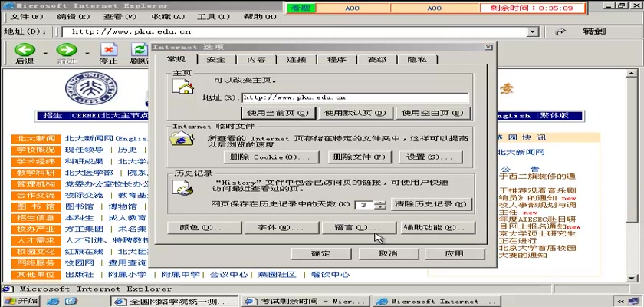Viewport: 644px width, 307px height.
Task: Click the green Back arrow icon
Action: tap(25, 50)
